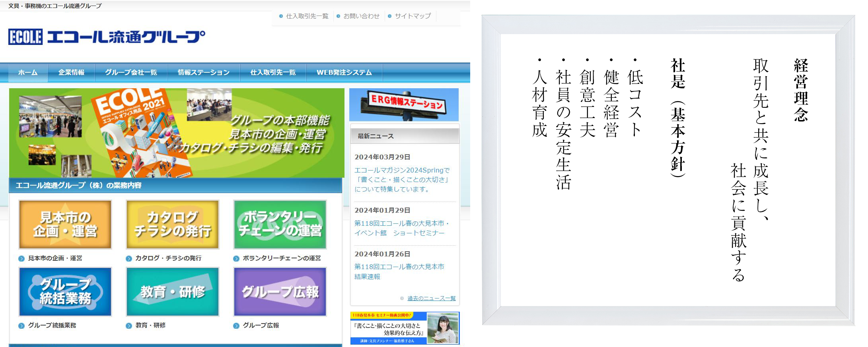Open the 見本市の企画・運営 orange tile
Screen dimensions: 868x347
[65, 225]
